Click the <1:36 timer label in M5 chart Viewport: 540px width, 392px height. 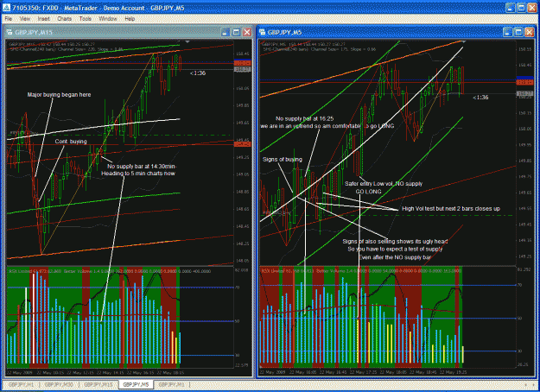[480, 98]
